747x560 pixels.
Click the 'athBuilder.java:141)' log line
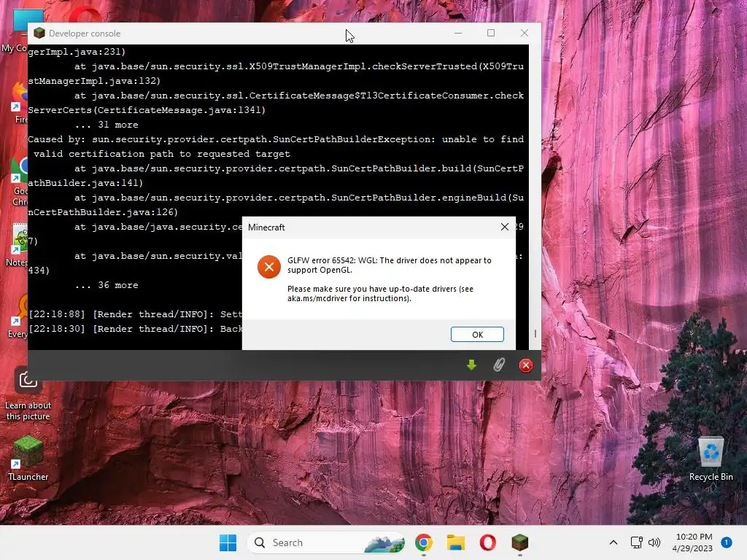point(85,183)
